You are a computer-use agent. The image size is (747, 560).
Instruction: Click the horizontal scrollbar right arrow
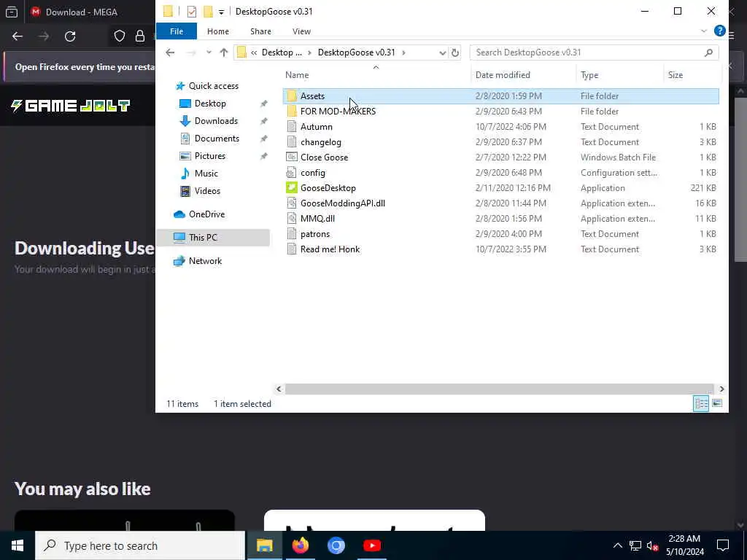tap(721, 389)
